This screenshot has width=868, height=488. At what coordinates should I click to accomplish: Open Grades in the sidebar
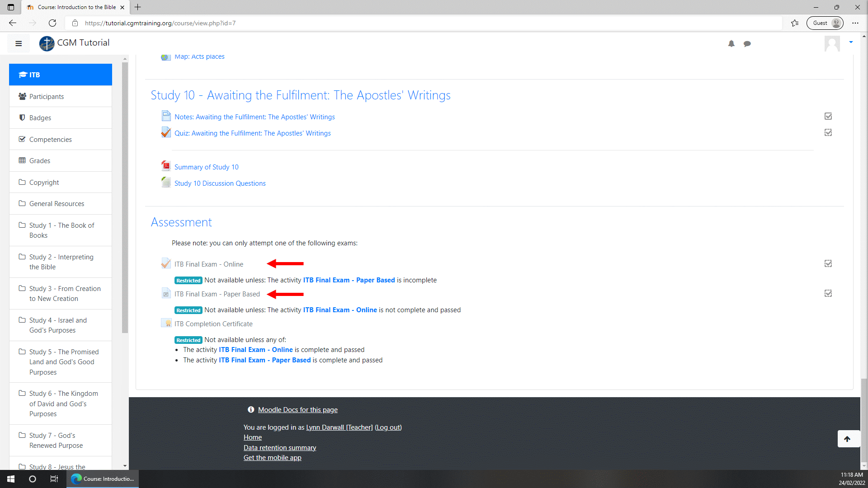click(61, 160)
